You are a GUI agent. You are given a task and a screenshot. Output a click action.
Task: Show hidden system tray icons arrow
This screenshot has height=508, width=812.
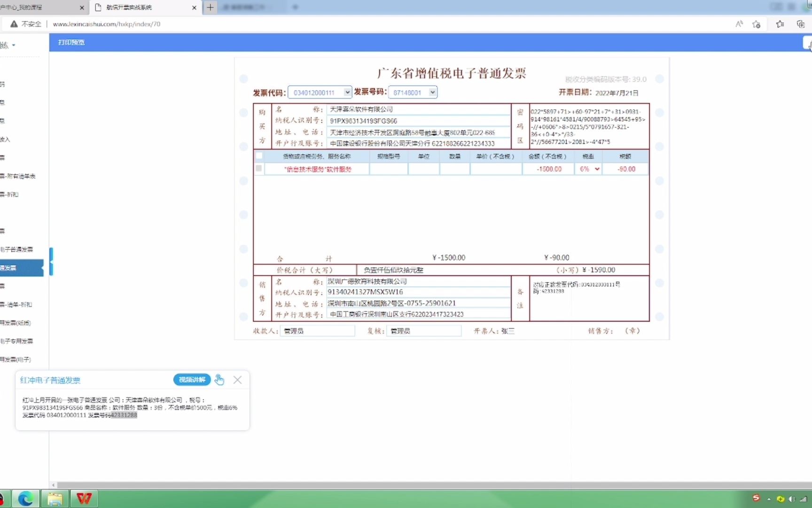769,499
